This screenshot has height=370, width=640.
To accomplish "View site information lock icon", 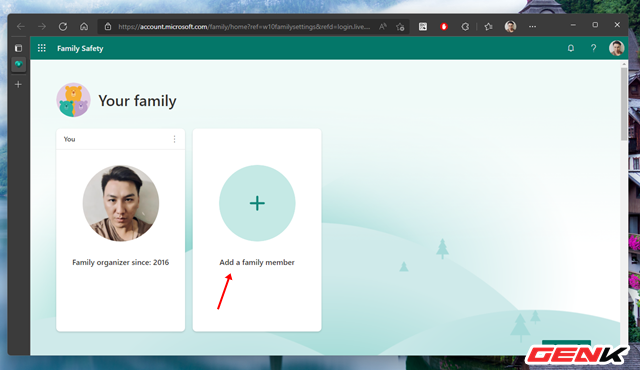I will 108,27.
